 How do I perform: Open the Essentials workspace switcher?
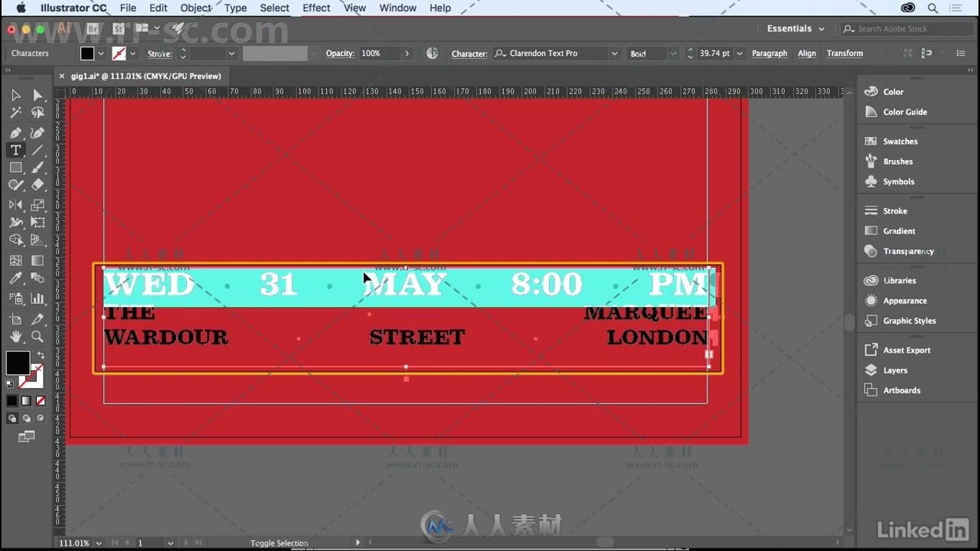[x=795, y=28]
